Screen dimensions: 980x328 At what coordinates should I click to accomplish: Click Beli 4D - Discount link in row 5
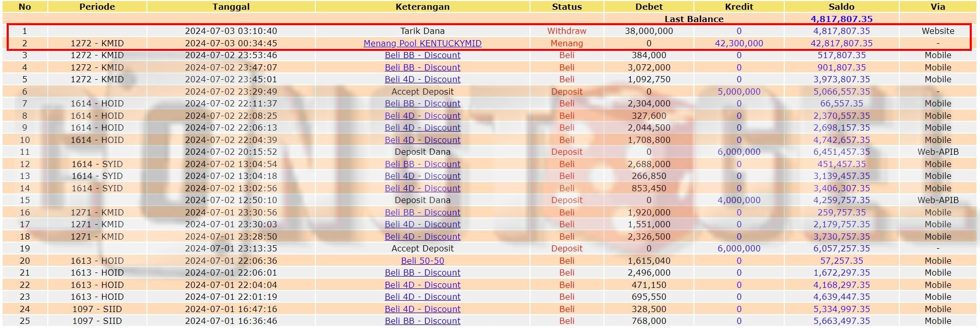[x=422, y=79]
